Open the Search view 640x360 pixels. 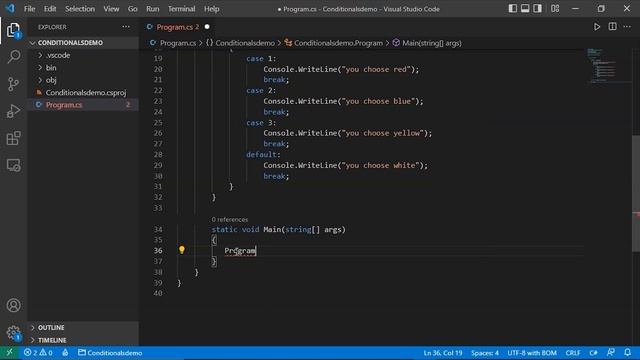(13, 57)
